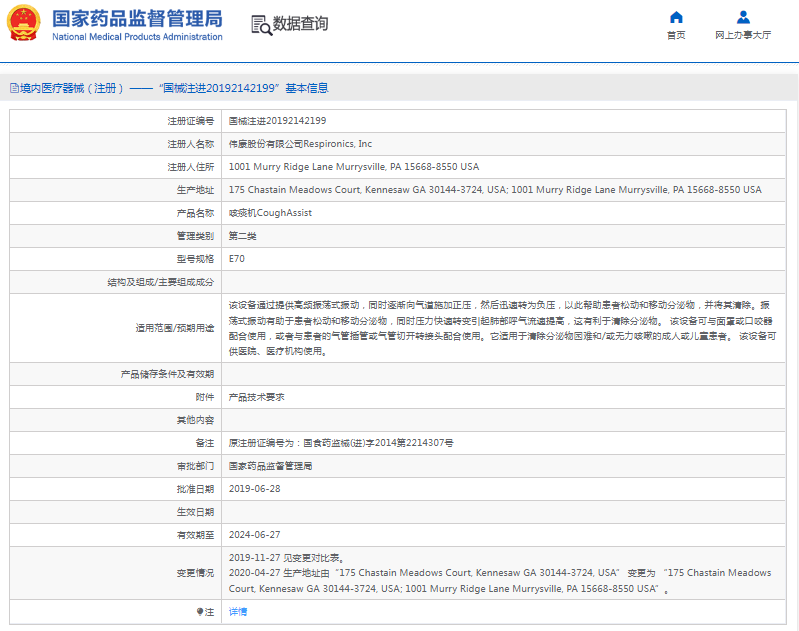Select attachment value 产品技术要求

[256, 397]
